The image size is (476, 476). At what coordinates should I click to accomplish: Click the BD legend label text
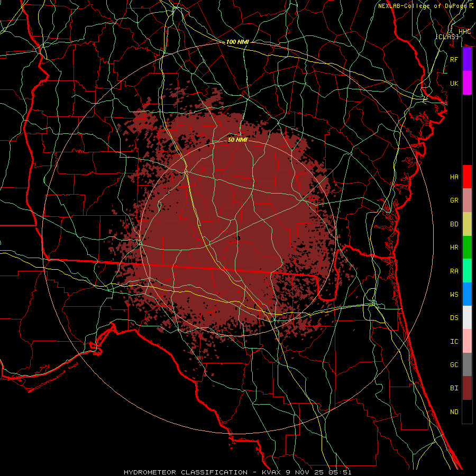[454, 224]
